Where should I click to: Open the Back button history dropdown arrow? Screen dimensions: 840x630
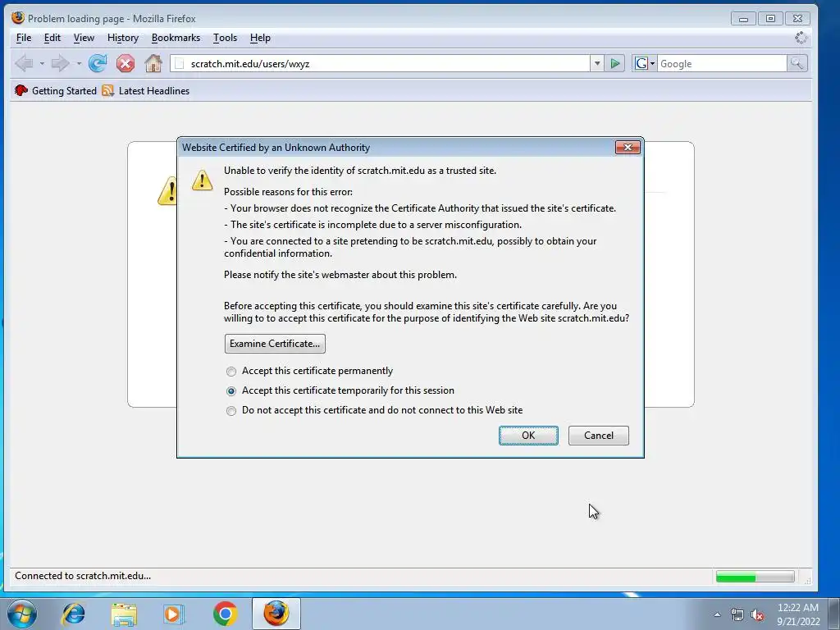[x=42, y=64]
